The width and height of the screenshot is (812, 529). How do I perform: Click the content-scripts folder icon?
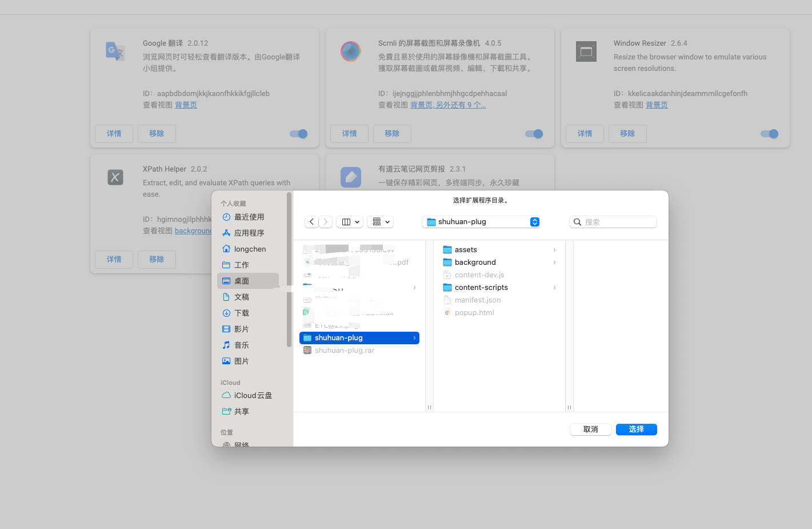click(447, 288)
